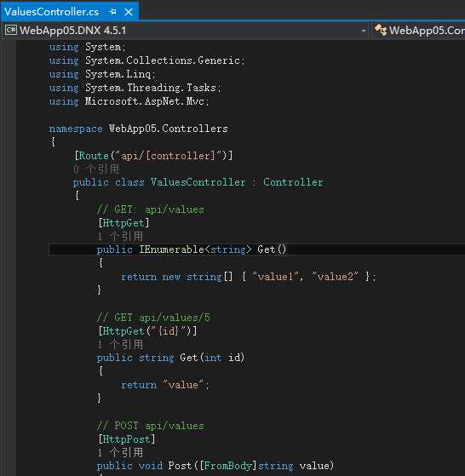Click the [FromBody] parameter attribute
Image resolution: width=465 pixels, height=476 pixels.
tap(228, 466)
